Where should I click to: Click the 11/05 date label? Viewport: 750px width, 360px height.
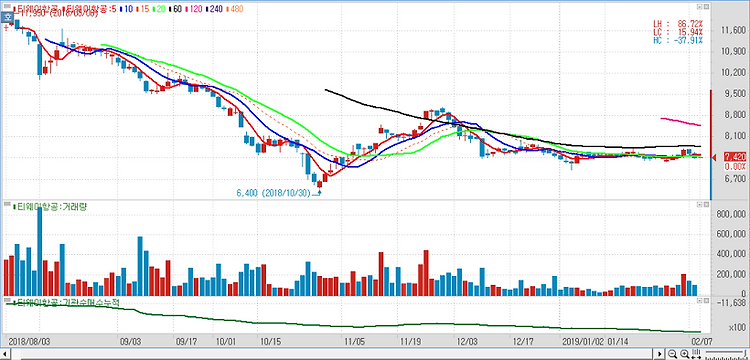(x=354, y=342)
